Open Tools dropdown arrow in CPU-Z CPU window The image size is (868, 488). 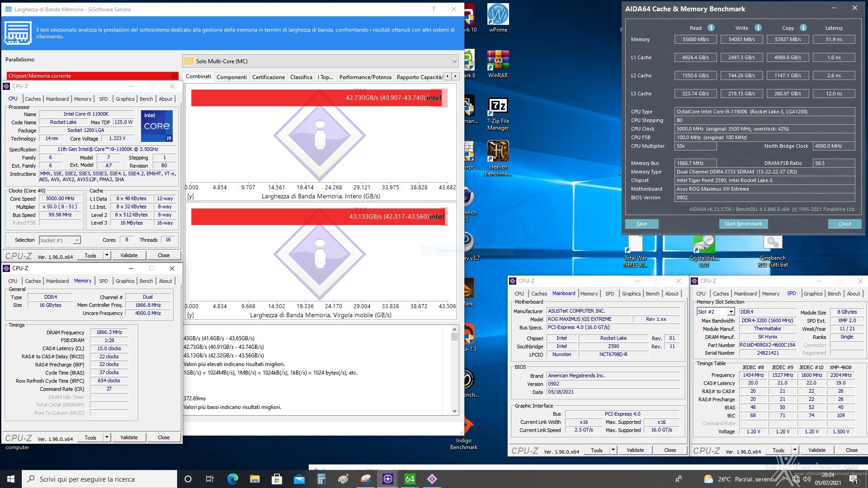point(107,255)
